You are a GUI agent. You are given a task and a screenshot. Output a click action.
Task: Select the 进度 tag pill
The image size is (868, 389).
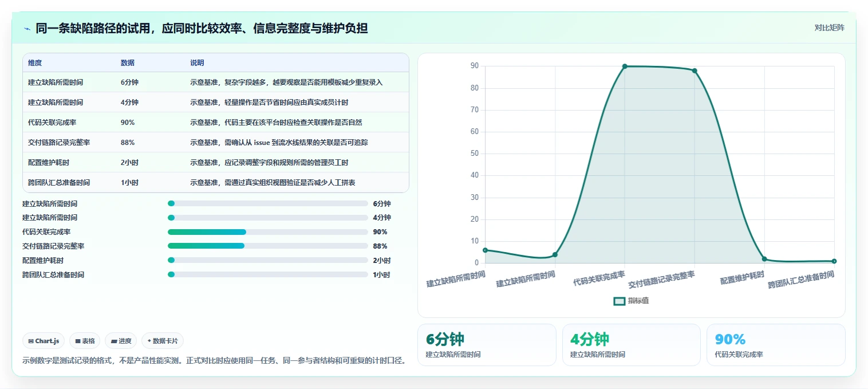(121, 341)
